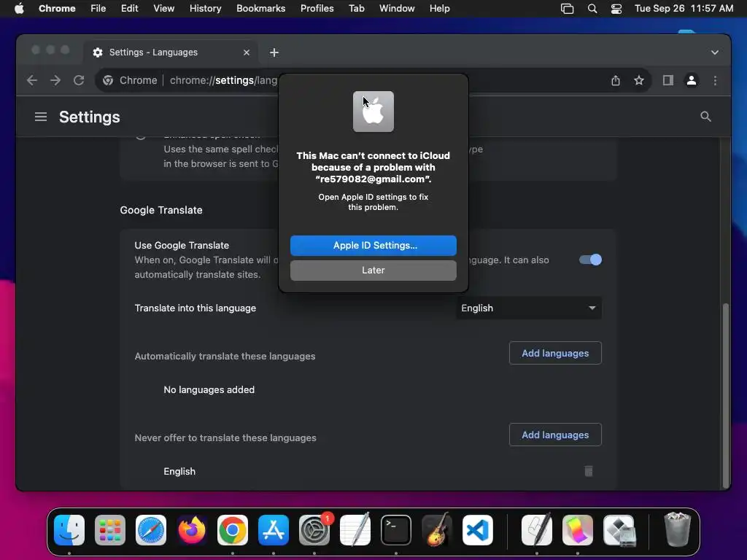The width and height of the screenshot is (747, 560).
Task: Launch GarageBand from the Dock
Action: (x=437, y=530)
